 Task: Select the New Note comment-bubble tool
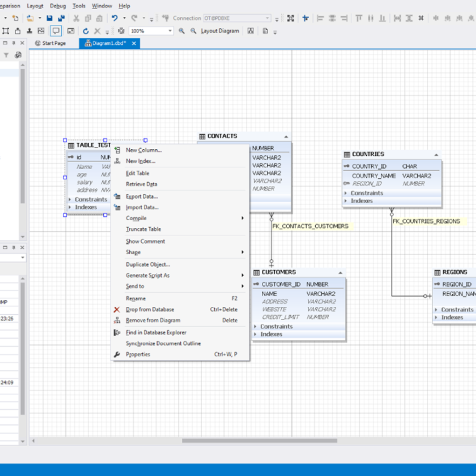coord(56,31)
